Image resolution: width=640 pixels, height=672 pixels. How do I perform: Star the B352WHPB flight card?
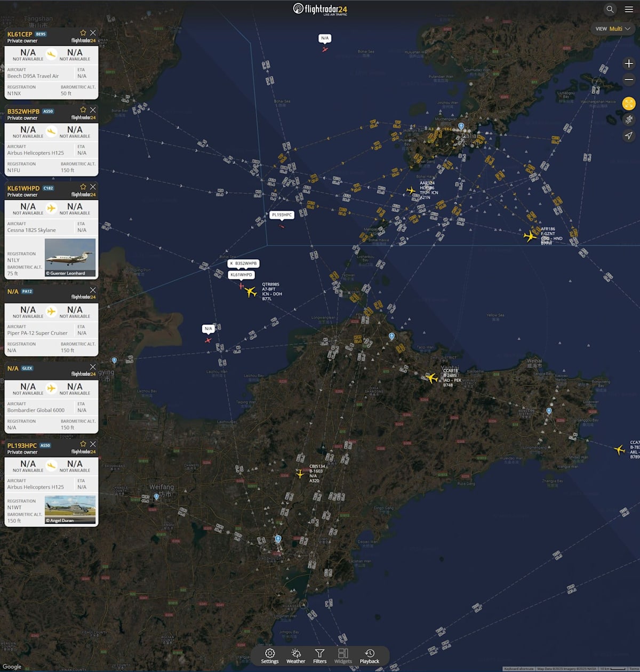[x=83, y=110]
